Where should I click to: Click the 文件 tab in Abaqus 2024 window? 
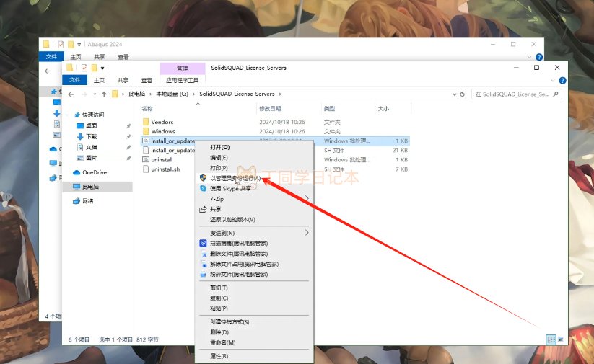[x=51, y=56]
